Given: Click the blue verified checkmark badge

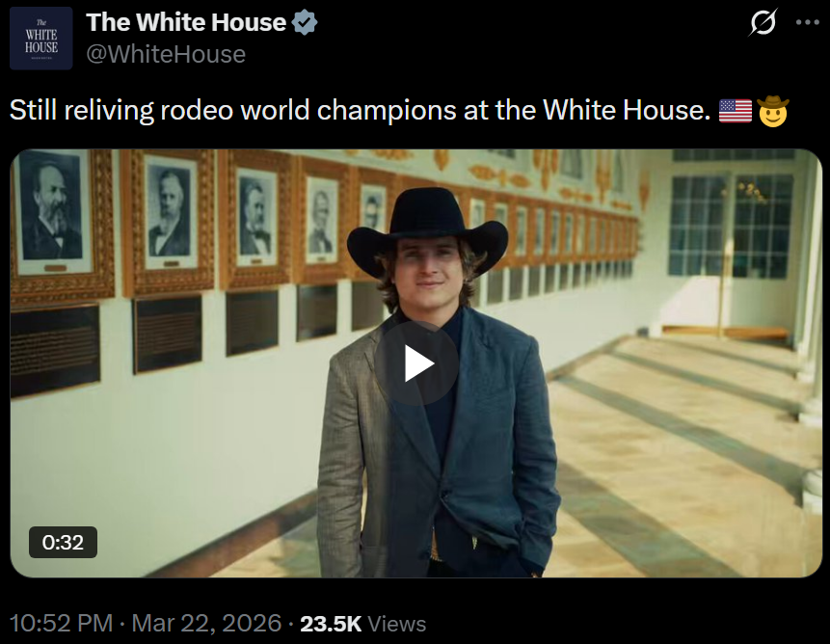Looking at the screenshot, I should (x=306, y=23).
